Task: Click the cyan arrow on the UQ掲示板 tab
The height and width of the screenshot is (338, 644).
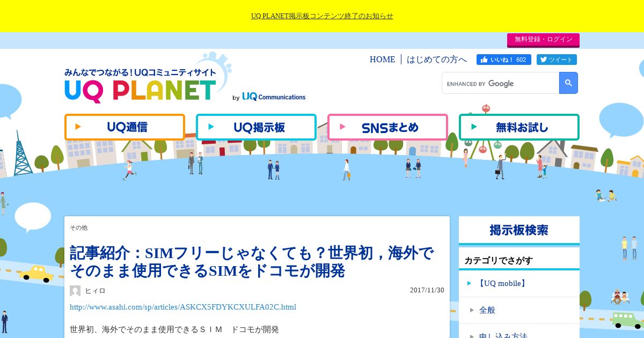Action: 211,127
